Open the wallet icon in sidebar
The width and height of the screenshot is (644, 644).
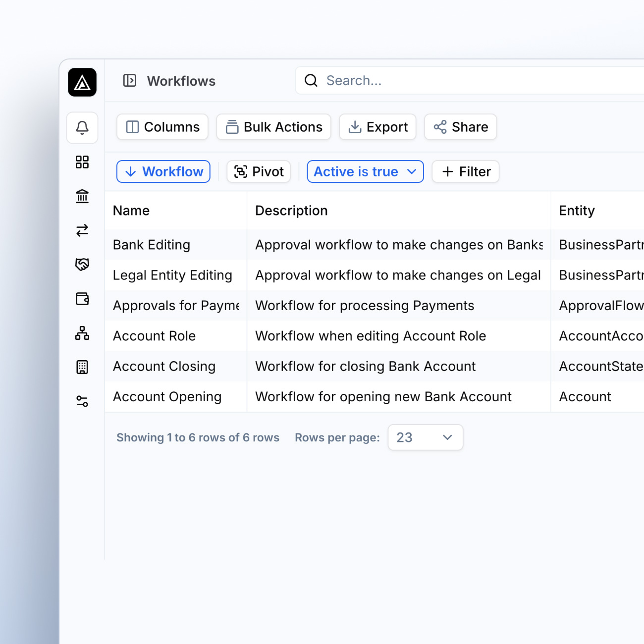[x=82, y=299]
